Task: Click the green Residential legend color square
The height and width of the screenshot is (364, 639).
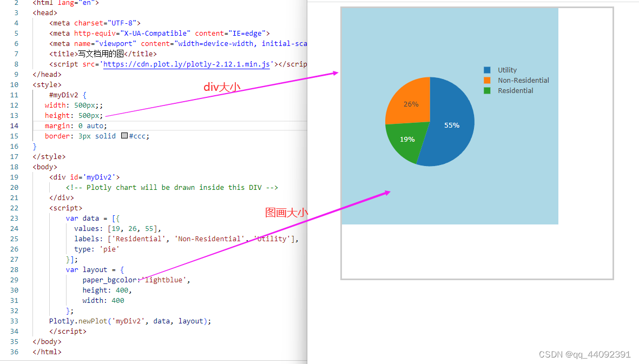Action: [x=487, y=90]
